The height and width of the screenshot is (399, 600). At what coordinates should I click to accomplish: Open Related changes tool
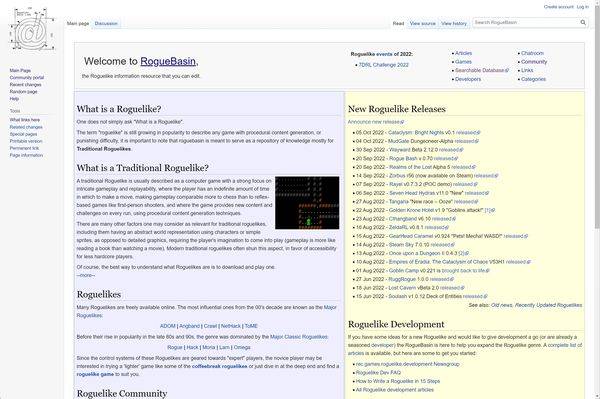(26, 127)
